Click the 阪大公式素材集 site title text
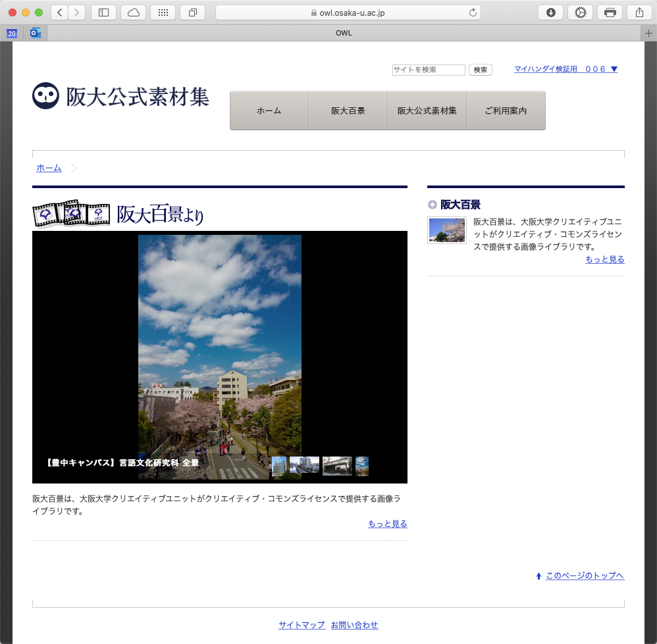This screenshot has height=644, width=657. click(138, 97)
